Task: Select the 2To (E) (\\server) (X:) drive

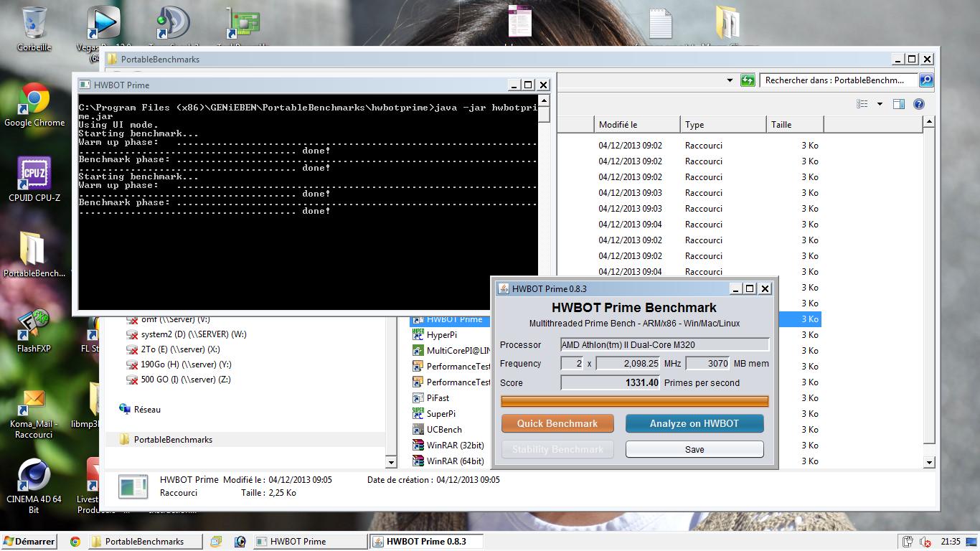Action: tap(173, 349)
